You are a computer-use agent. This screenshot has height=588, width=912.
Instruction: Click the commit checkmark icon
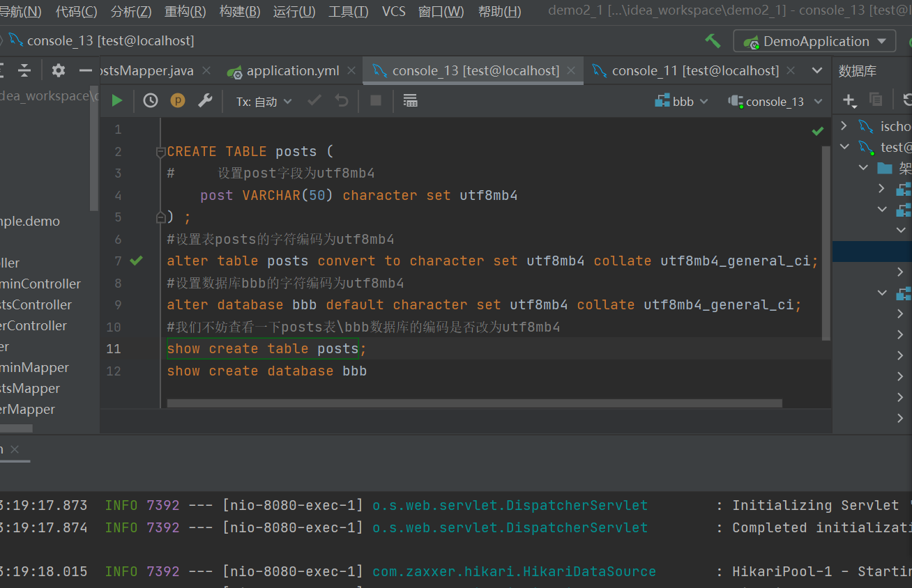(x=313, y=100)
